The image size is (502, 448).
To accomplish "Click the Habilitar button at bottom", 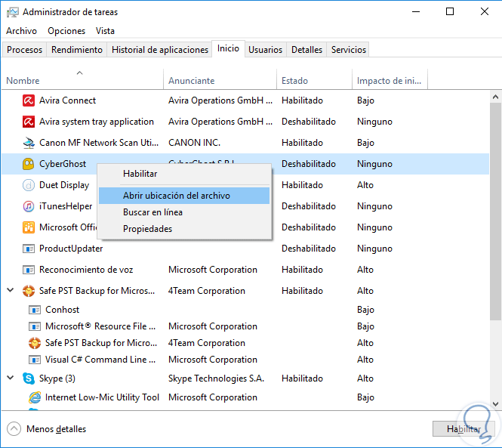I will pyautogui.click(x=464, y=429).
